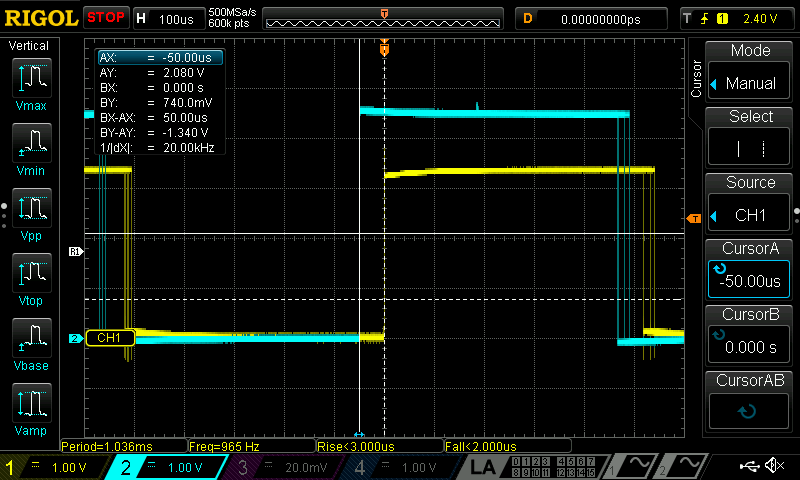The image size is (800, 480).
Task: Select the Vamp measurement icon
Action: point(32,403)
